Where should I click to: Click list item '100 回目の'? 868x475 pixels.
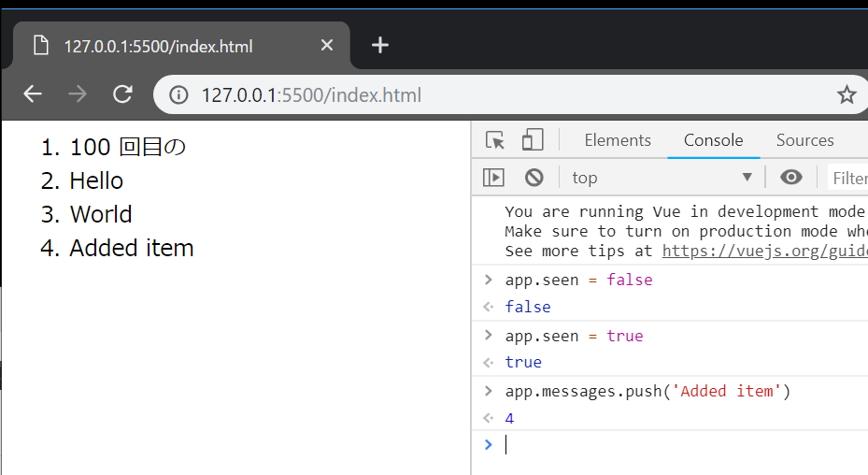click(127, 148)
